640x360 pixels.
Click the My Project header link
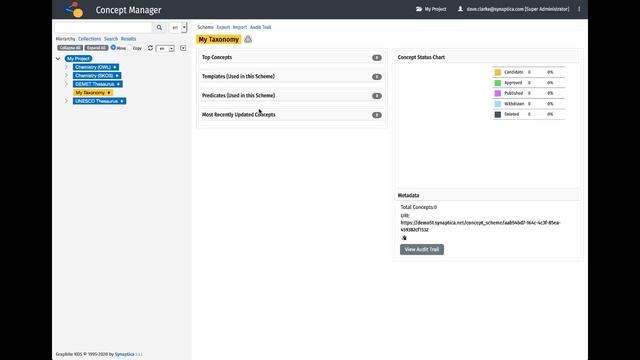435,9
